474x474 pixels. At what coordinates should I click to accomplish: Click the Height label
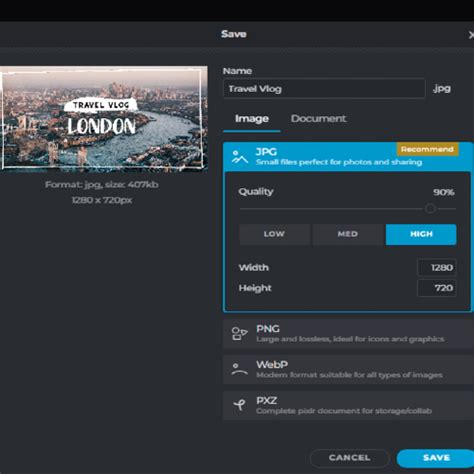coord(255,288)
